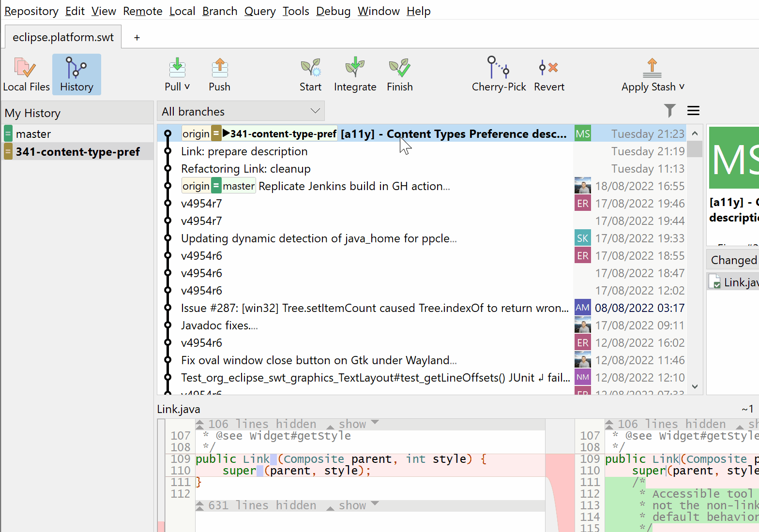Click the ER avatar at 17/08/2022 19:46
Screen dimensions: 759x532
click(583, 203)
